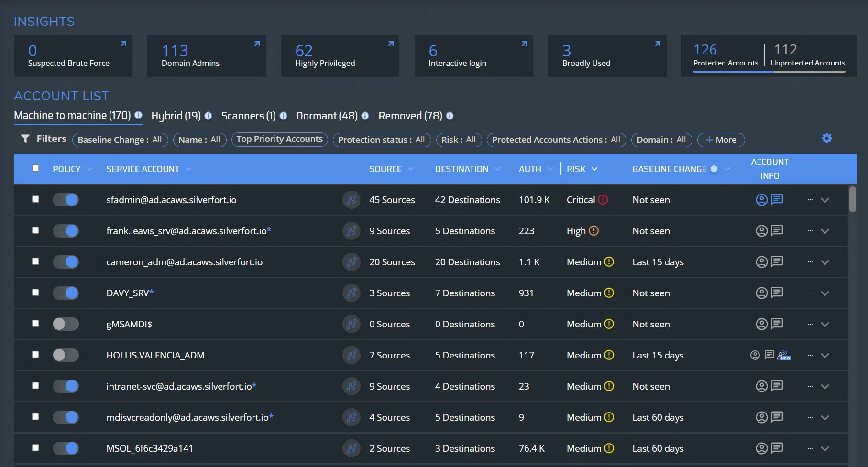The width and height of the screenshot is (868, 467).
Task: Expand the intranet-svc account row chevron
Action: 825,386
